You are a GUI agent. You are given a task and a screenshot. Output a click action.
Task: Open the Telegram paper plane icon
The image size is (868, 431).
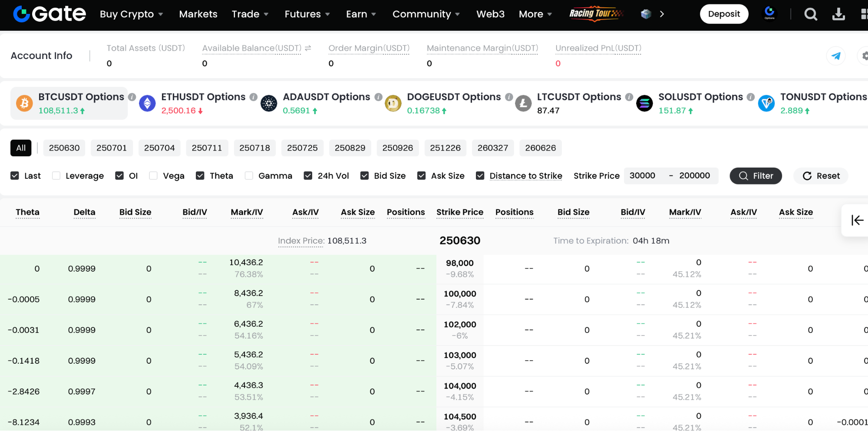point(835,56)
